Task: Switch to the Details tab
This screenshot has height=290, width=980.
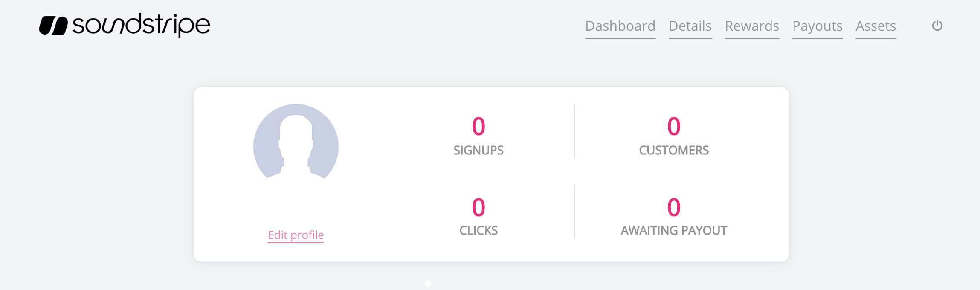Action: [690, 26]
